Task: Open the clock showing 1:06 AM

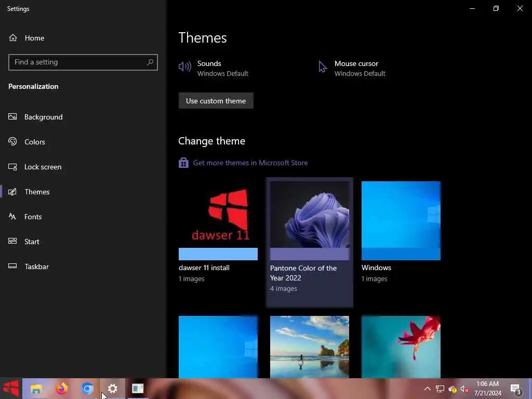Action: 487,389
